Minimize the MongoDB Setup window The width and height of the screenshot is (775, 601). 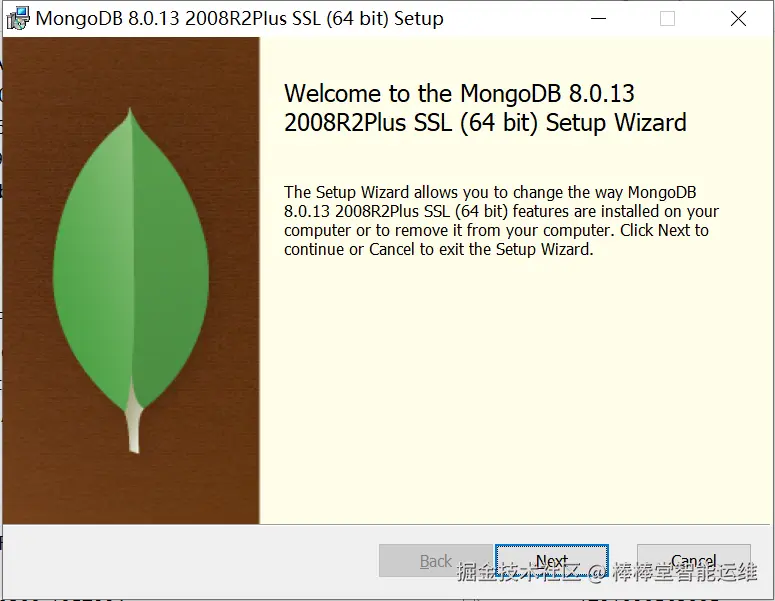[x=598, y=19]
